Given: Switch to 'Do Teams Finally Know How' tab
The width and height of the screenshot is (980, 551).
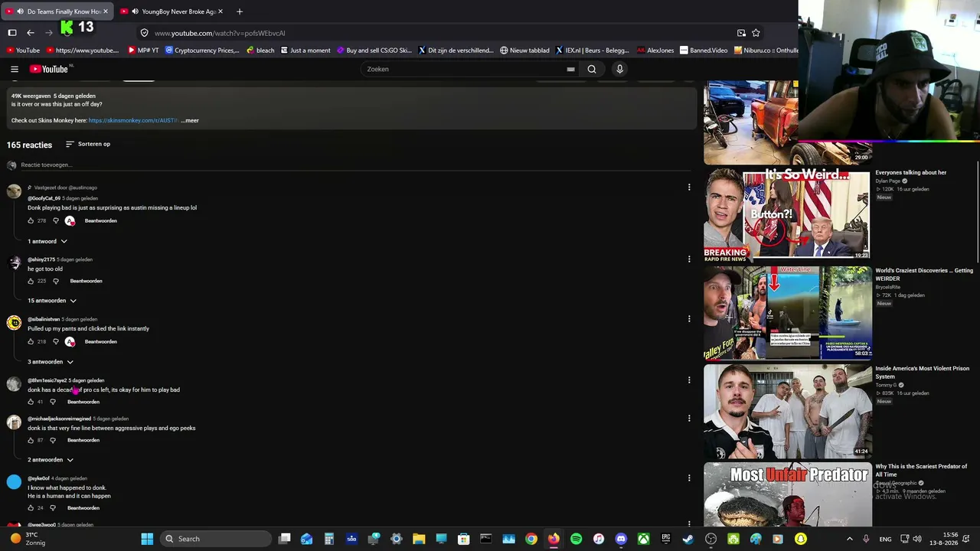Looking at the screenshot, I should pyautogui.click(x=57, y=11).
